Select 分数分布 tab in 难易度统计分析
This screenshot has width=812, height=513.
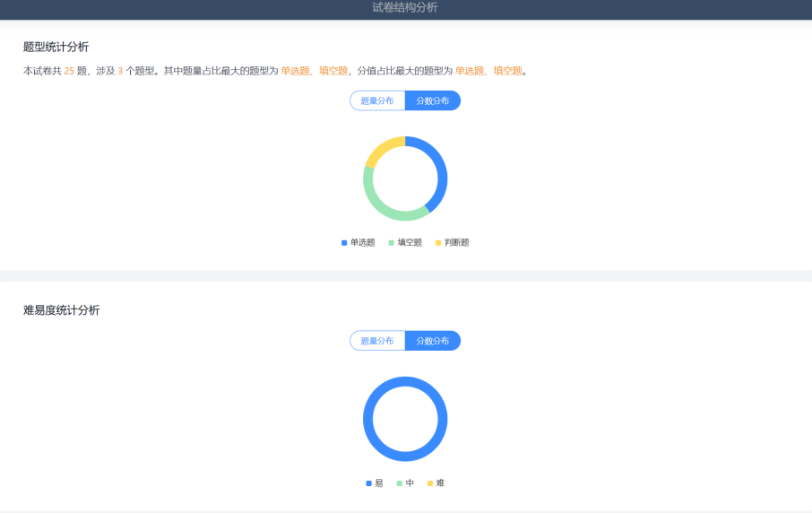tap(432, 341)
